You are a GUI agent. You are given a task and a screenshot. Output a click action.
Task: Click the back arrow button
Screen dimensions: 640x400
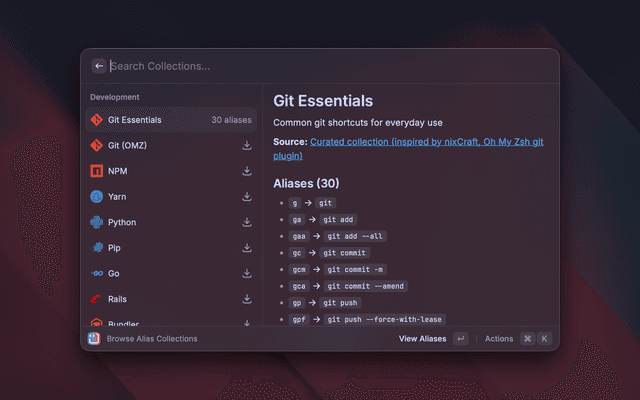click(x=99, y=66)
